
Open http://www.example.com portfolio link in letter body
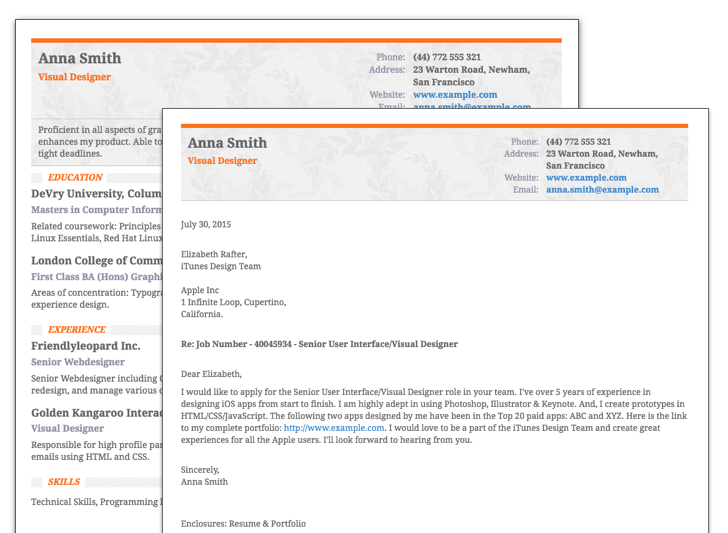coord(334,428)
